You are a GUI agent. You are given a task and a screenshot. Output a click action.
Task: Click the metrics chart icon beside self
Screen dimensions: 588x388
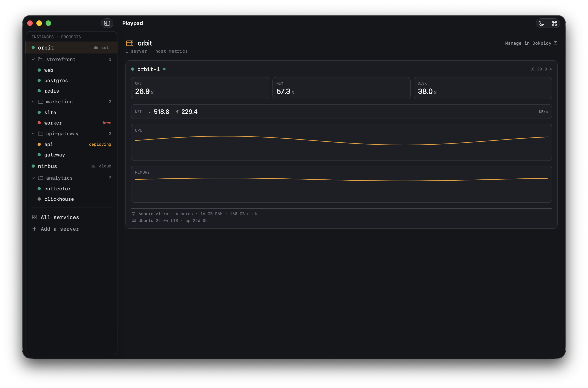click(96, 48)
